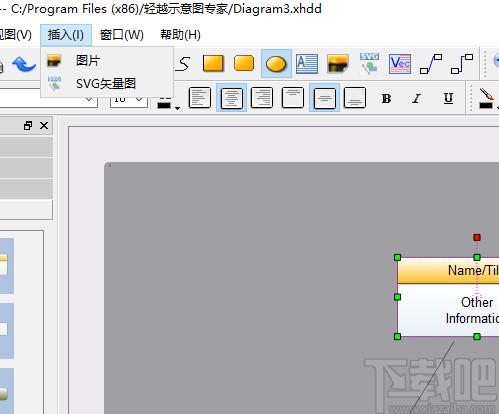Viewport: 499px width, 414px height.
Task: Toggle bold text formatting
Action: coord(386,98)
